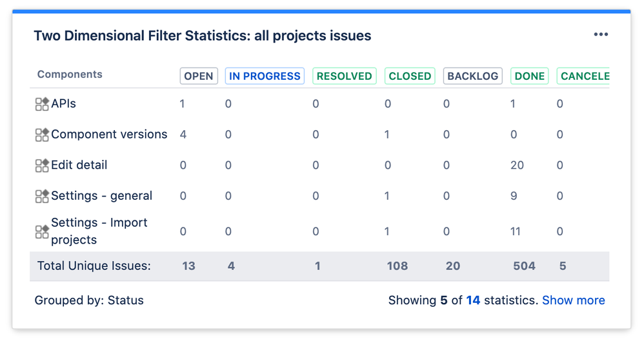Click the Closed count 1 for Import projects
Image resolution: width=644 pixels, height=339 pixels.
click(387, 231)
